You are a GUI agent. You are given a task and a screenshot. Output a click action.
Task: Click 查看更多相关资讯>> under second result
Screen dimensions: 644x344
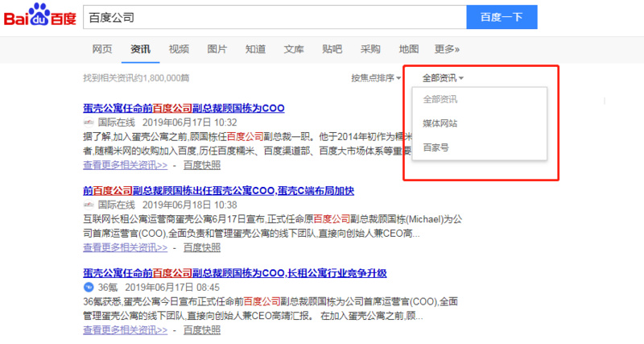[x=126, y=247]
